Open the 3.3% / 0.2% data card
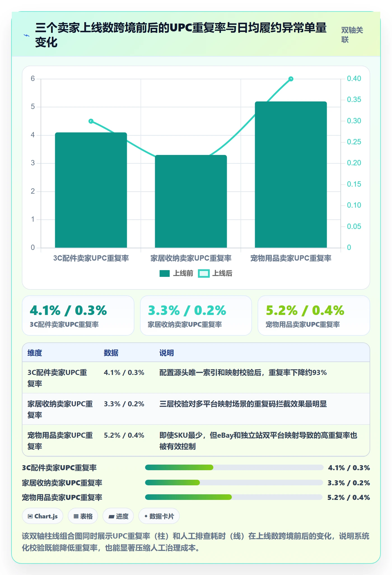This screenshot has height=575, width=392. point(196,316)
